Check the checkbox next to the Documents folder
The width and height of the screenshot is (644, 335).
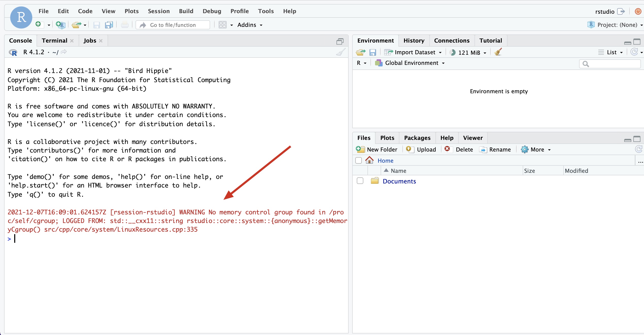point(360,181)
